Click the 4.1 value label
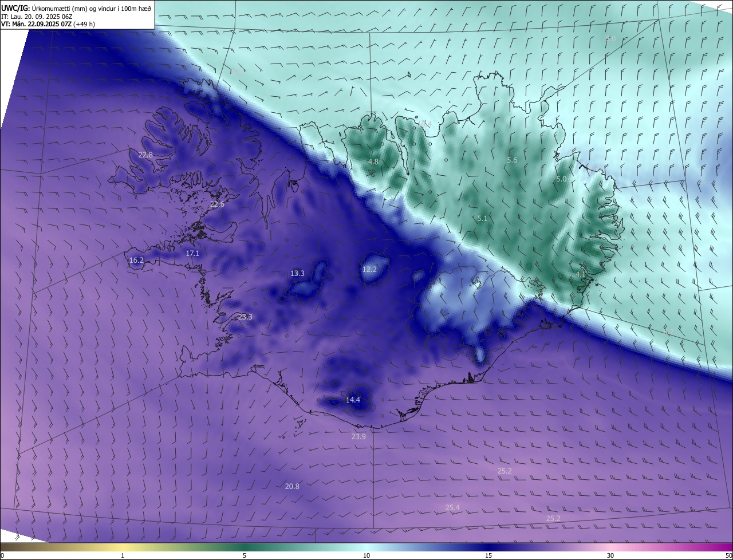This screenshot has width=733, height=560. pos(581,275)
